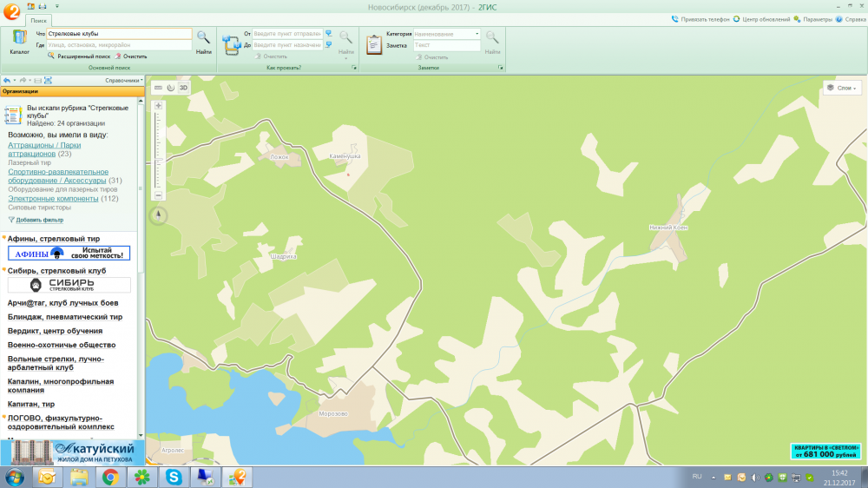Click the back arrow in results panel
This screenshot has width=868, height=488.
tap(7, 80)
